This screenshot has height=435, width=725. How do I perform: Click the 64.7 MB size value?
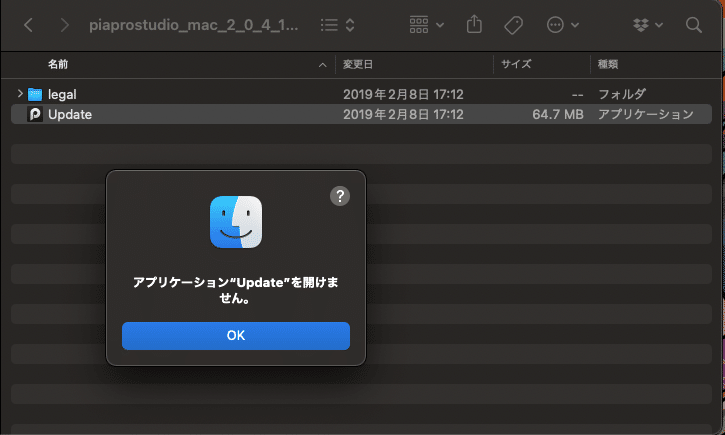(x=558, y=114)
